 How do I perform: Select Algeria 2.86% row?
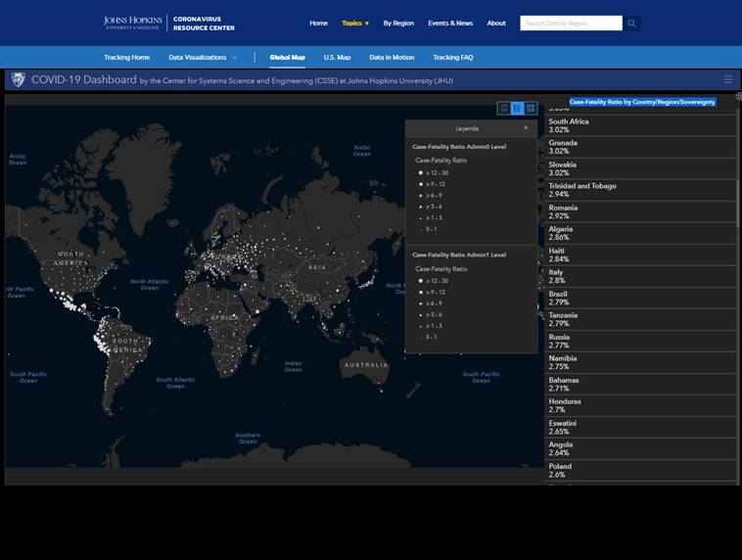point(640,233)
